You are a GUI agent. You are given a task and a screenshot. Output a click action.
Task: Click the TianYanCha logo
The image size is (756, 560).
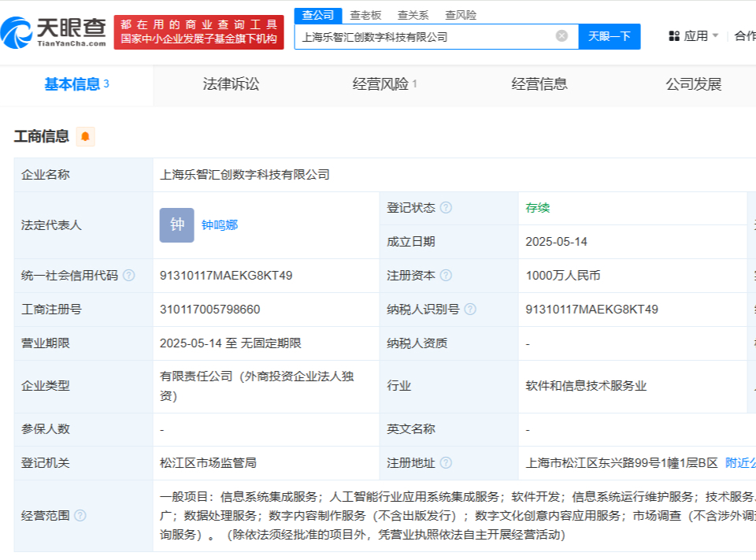(x=54, y=32)
